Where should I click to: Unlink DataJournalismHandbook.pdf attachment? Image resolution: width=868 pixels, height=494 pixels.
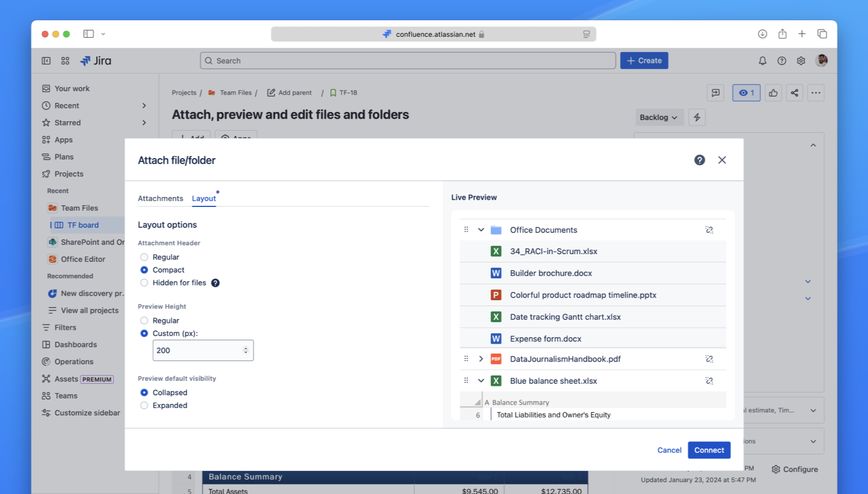click(x=709, y=359)
